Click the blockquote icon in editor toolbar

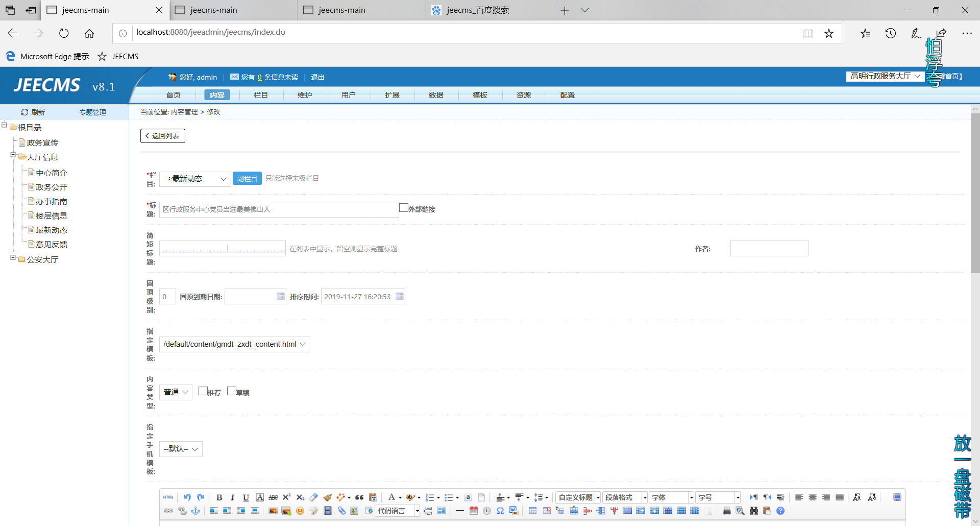point(359,497)
